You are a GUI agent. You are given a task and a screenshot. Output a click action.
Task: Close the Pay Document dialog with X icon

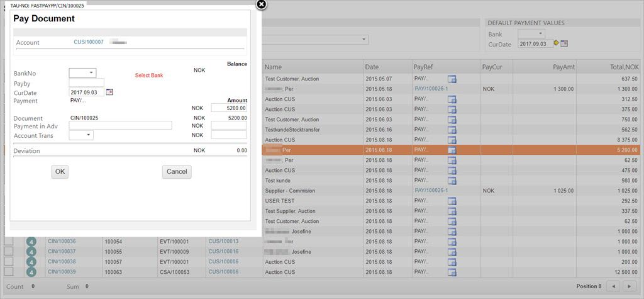(x=262, y=4)
